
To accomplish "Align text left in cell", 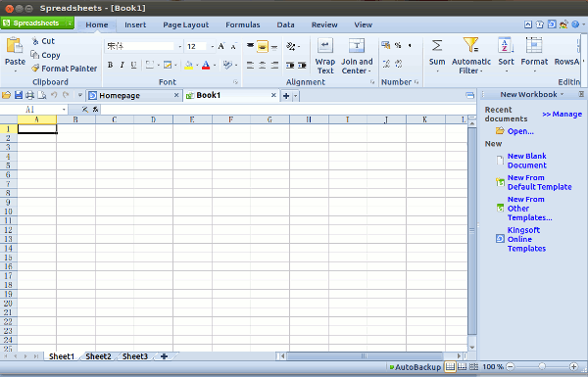I will [x=250, y=66].
